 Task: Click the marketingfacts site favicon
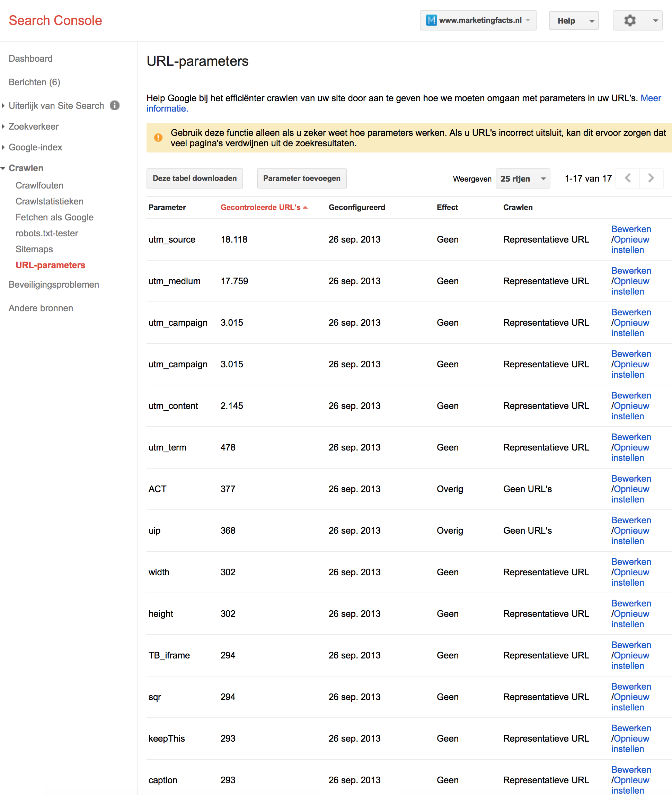click(x=431, y=20)
